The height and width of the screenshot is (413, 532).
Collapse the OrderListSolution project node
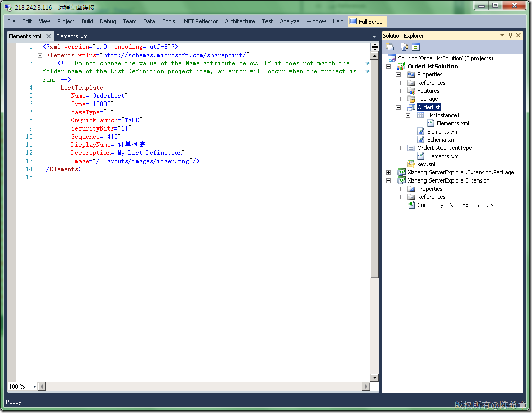388,66
